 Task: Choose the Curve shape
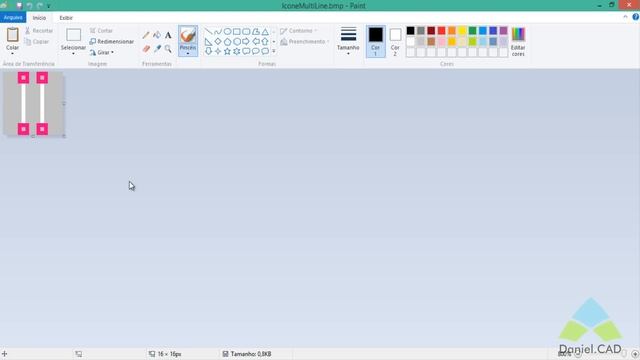tap(218, 31)
